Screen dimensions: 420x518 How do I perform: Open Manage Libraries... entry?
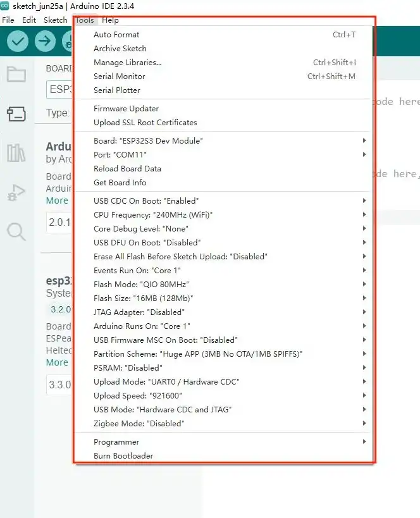pyautogui.click(x=223, y=63)
